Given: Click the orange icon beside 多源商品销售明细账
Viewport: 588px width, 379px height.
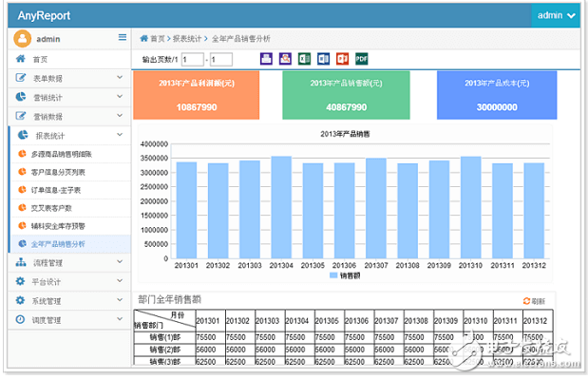Looking at the screenshot, I should point(22,154).
